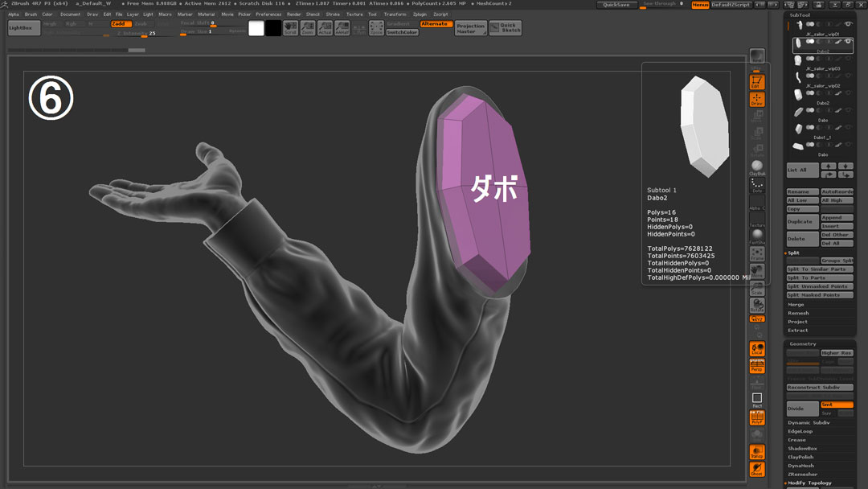Toggle the Zadd mode button
The image size is (868, 489).
pyautogui.click(x=121, y=24)
